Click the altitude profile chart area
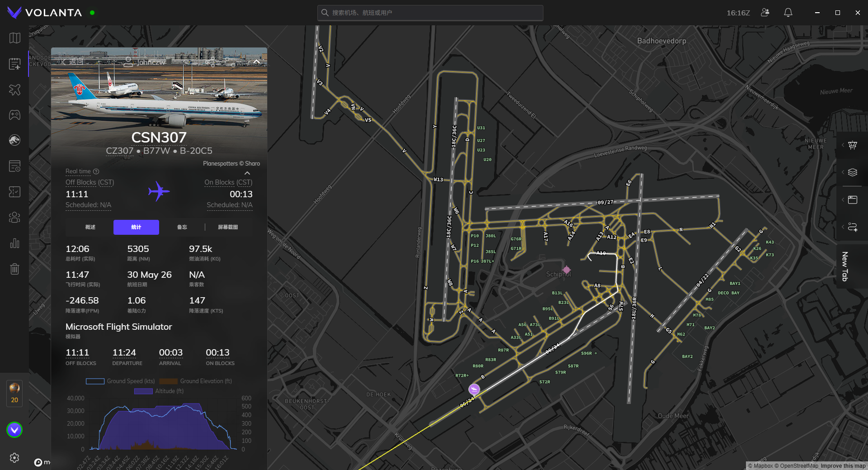The width and height of the screenshot is (868, 470). point(163,424)
